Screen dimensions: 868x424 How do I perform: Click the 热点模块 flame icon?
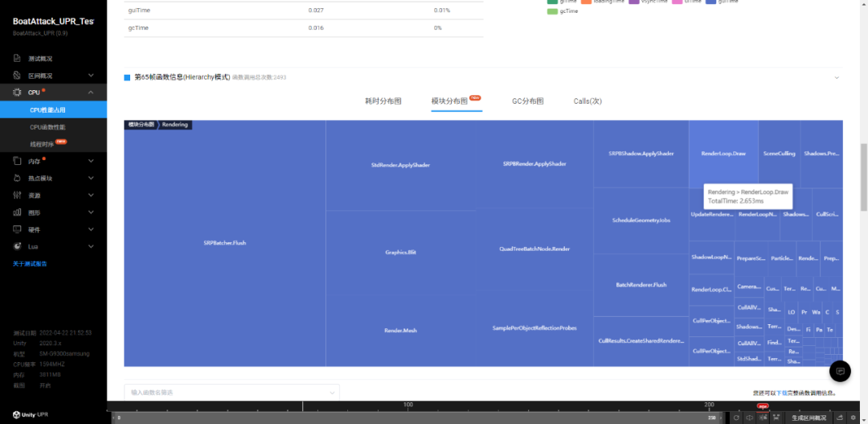17,178
